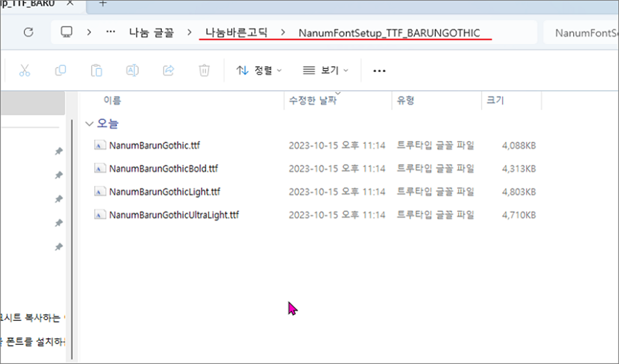Viewport: 619px width, 364px height.
Task: Click NanumFontSetup_TTF_BARUNGOTHIC breadcrumb
Action: [389, 33]
